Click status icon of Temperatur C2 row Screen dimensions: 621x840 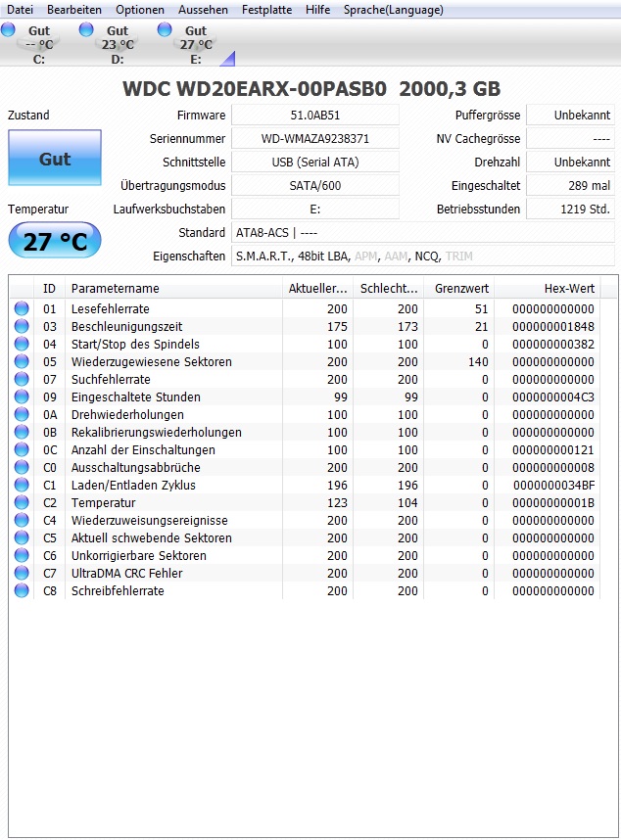(22, 502)
